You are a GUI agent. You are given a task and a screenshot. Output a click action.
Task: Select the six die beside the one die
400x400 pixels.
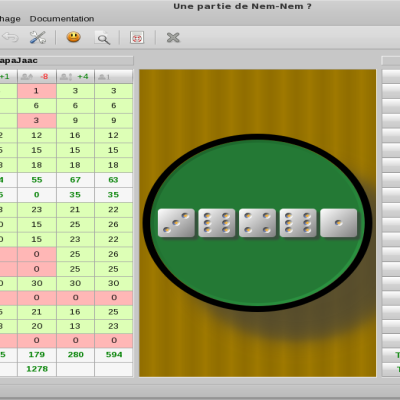point(298,223)
